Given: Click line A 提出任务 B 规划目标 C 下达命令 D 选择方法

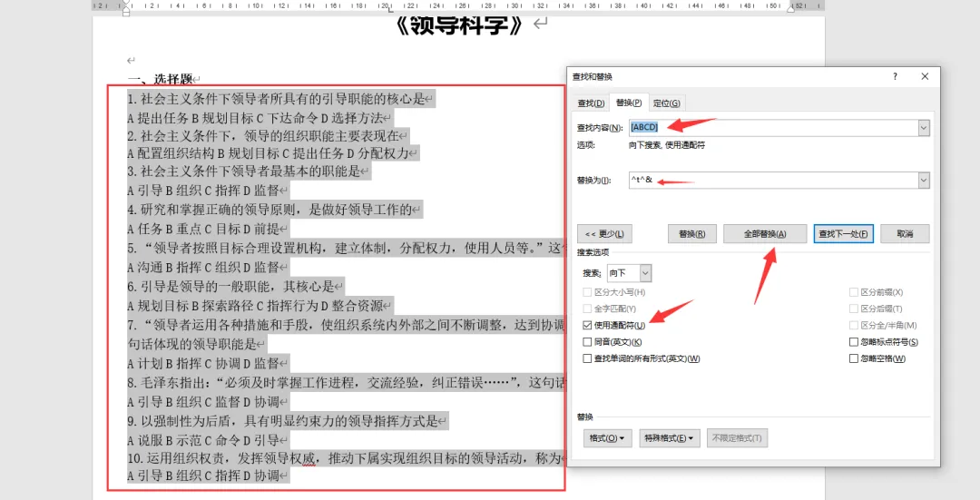Looking at the screenshot, I should 255,118.
